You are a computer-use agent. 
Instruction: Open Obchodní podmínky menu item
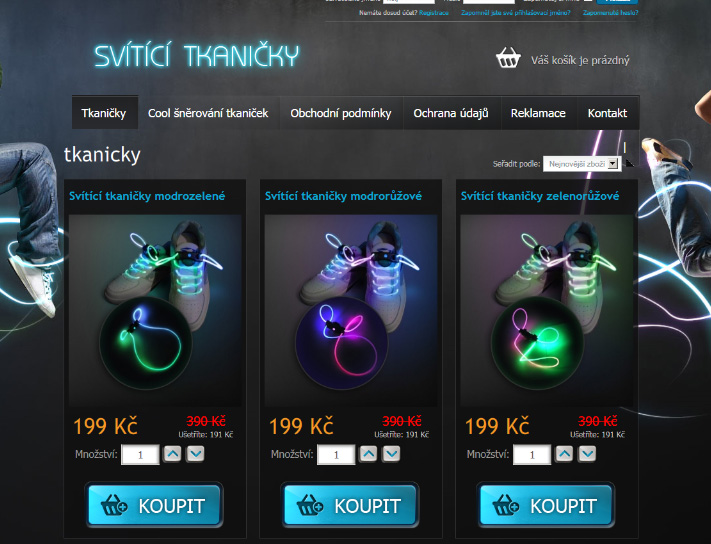pos(341,113)
